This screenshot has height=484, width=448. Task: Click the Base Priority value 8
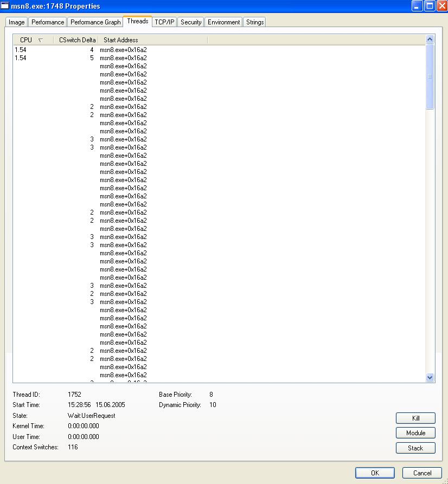pos(211,394)
